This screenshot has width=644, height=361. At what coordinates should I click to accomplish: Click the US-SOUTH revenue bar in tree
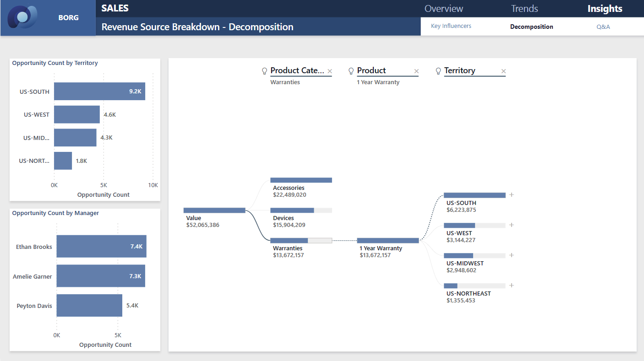475,195
